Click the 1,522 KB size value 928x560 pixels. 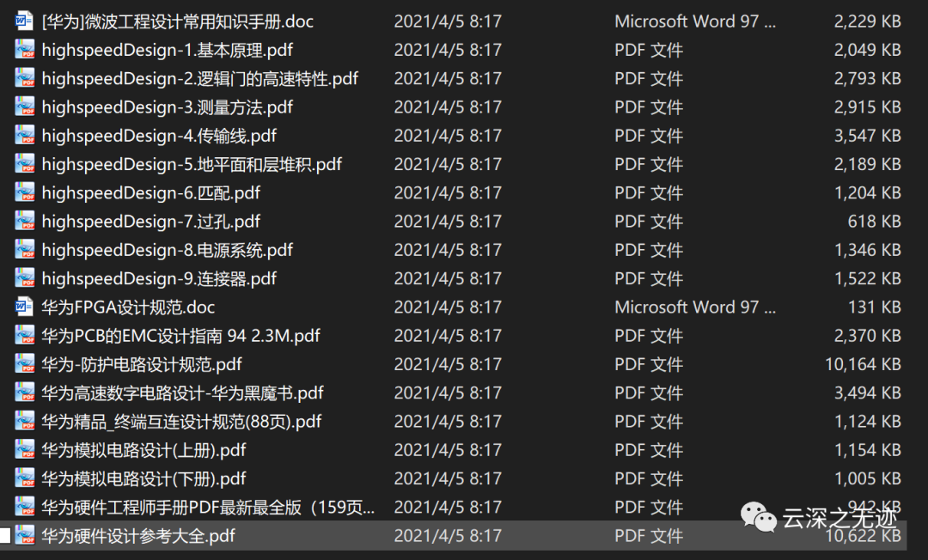[867, 278]
